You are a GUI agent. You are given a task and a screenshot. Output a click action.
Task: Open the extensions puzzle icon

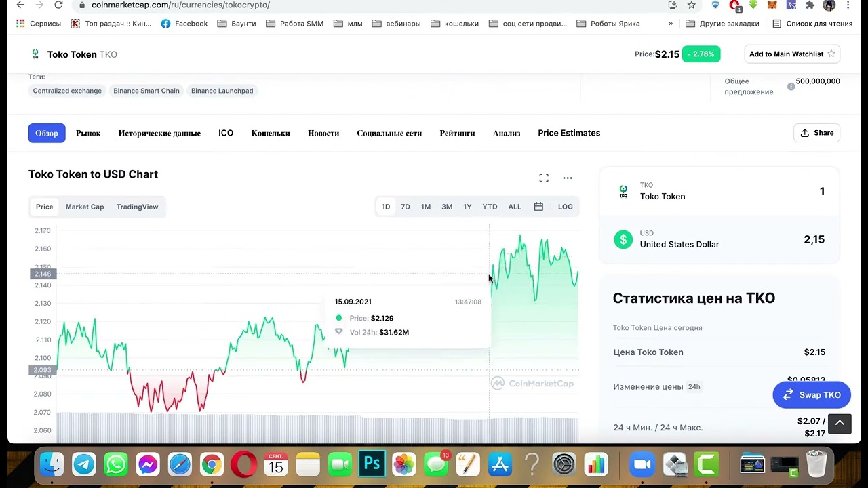(x=810, y=5)
